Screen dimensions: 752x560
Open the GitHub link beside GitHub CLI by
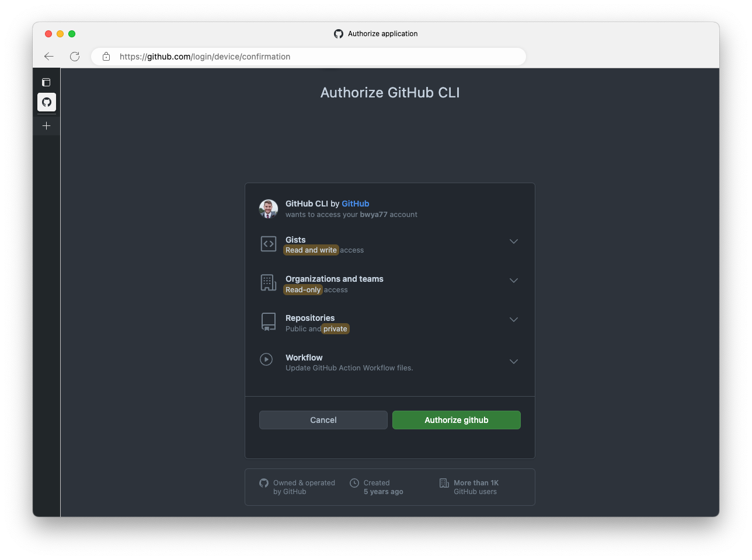(356, 204)
